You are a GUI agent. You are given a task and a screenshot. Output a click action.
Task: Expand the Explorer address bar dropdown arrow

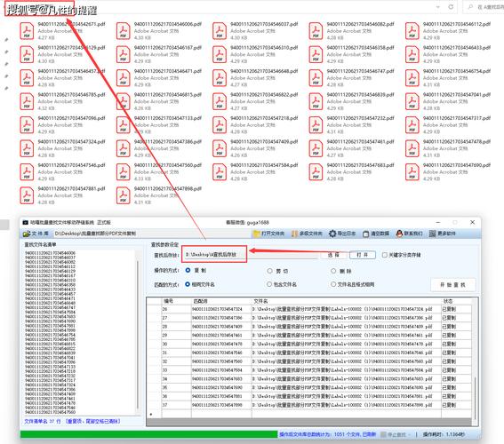[438, 7]
